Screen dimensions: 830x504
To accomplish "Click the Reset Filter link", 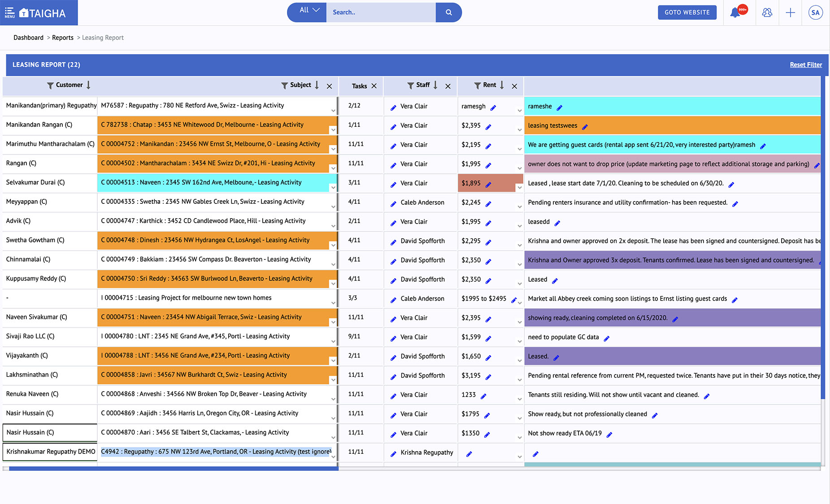I will (806, 65).
